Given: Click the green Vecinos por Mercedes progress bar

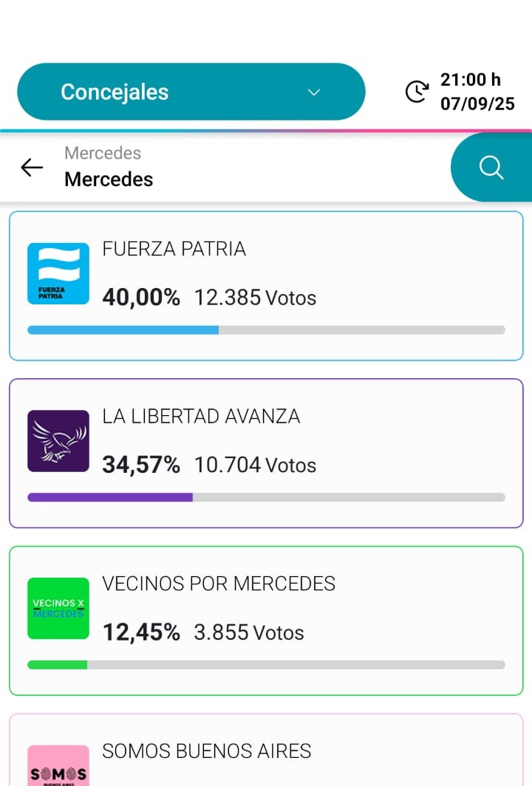Looking at the screenshot, I should 58,665.
